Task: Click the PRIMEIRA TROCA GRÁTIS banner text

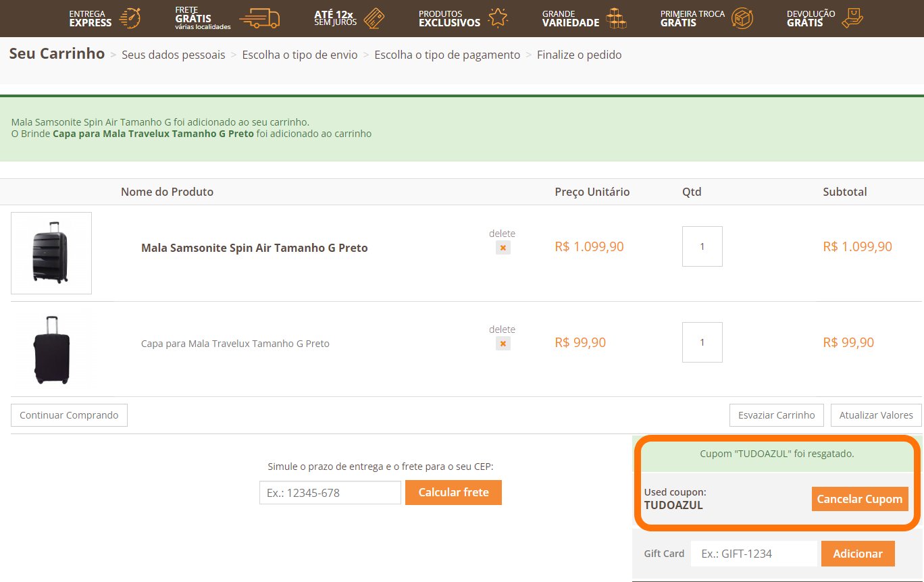Action: pyautogui.click(x=692, y=18)
